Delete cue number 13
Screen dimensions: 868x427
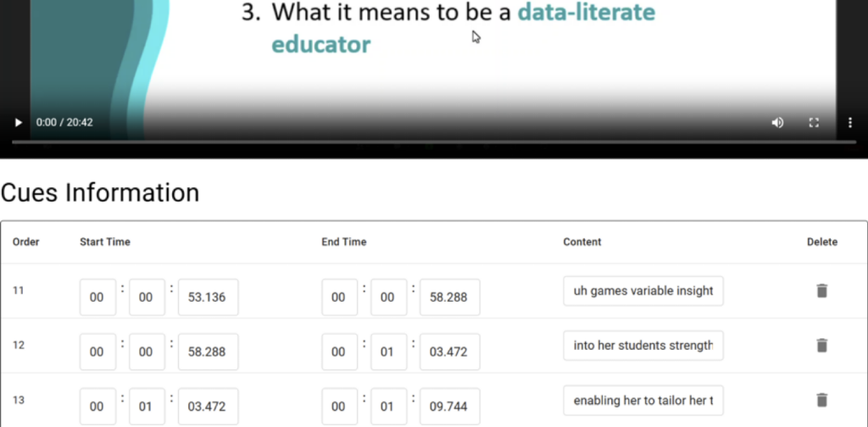pos(821,400)
